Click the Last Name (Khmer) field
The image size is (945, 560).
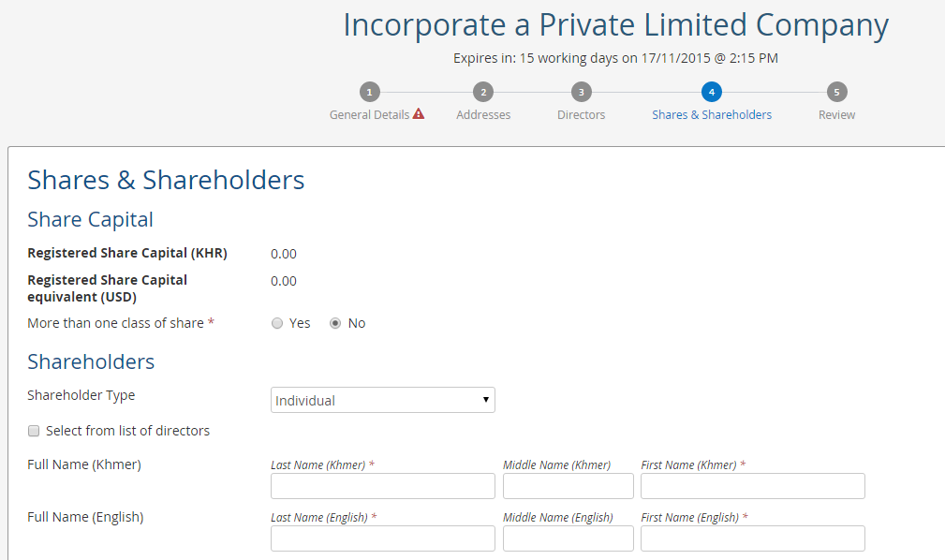(x=383, y=486)
